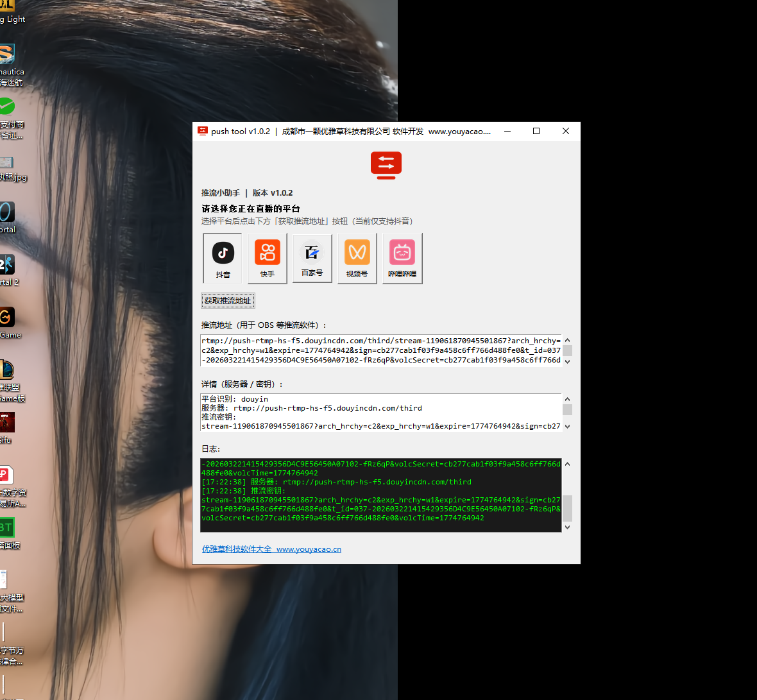
Task: Select the Game desktop icon
Action: pos(10,323)
